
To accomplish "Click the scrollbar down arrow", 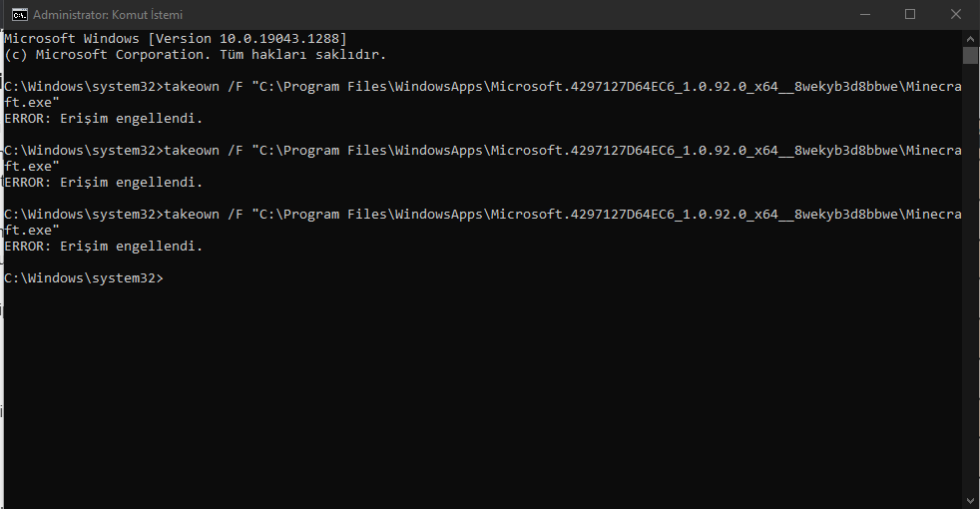I will click(x=970, y=499).
